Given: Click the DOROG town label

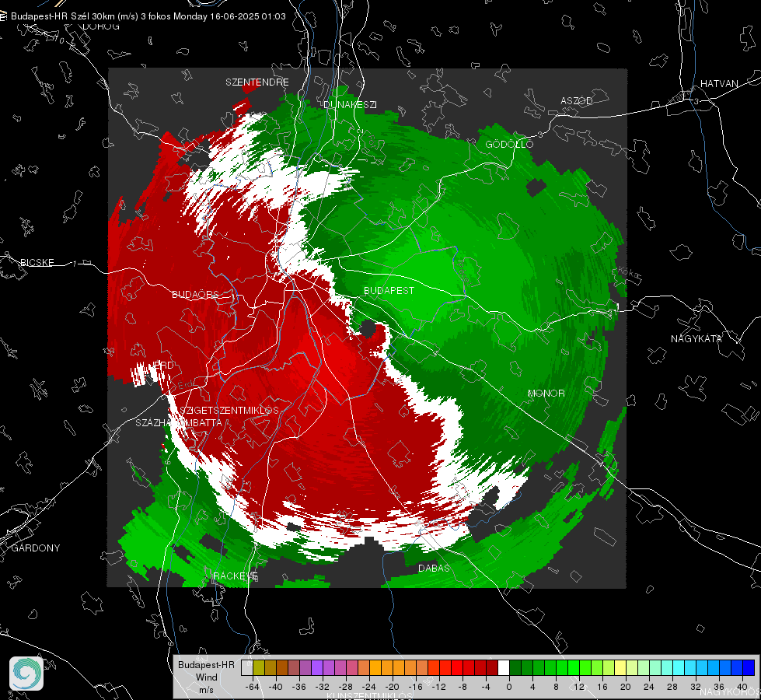Looking at the screenshot, I should pos(101,26).
